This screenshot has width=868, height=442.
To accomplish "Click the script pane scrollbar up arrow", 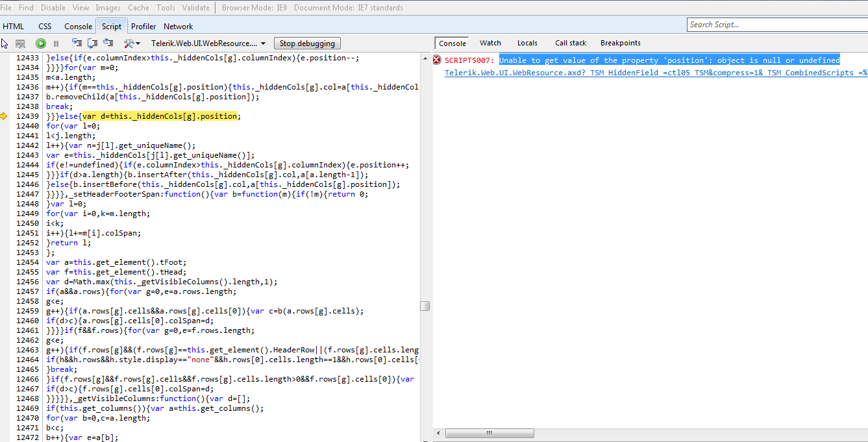I will coord(425,58).
